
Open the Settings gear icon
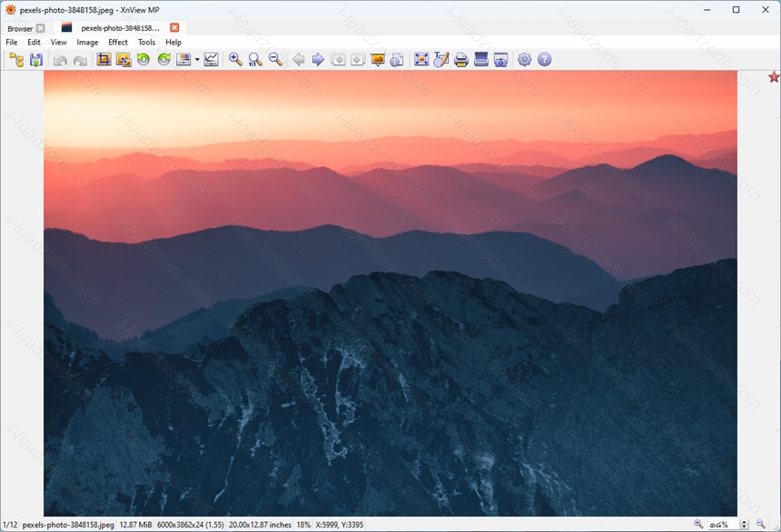coord(525,60)
